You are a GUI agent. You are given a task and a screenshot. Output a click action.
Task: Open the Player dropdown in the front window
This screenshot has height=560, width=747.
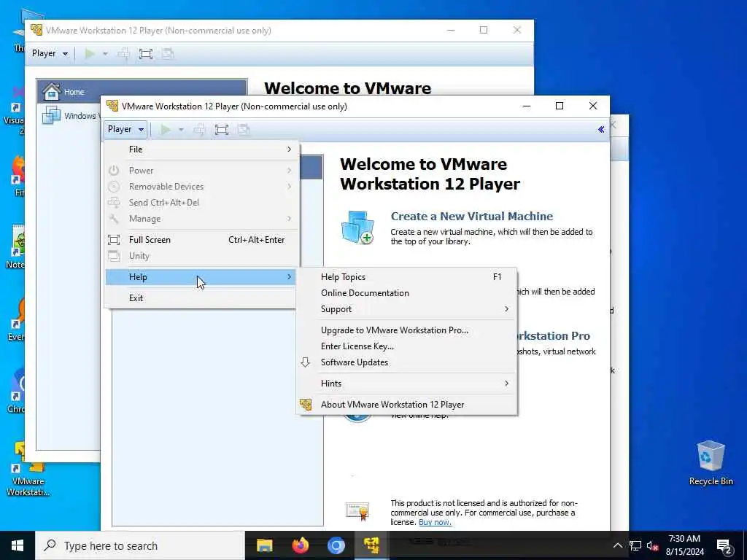pos(125,129)
